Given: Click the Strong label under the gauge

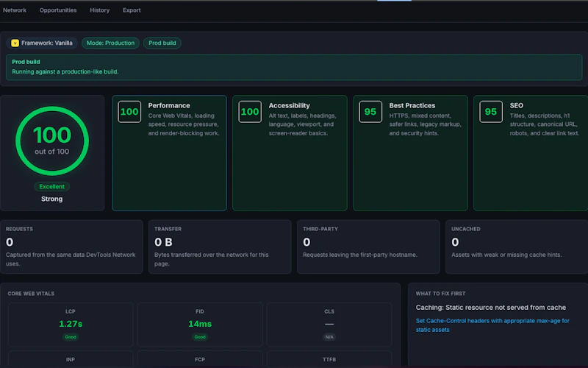Looking at the screenshot, I should coord(51,199).
